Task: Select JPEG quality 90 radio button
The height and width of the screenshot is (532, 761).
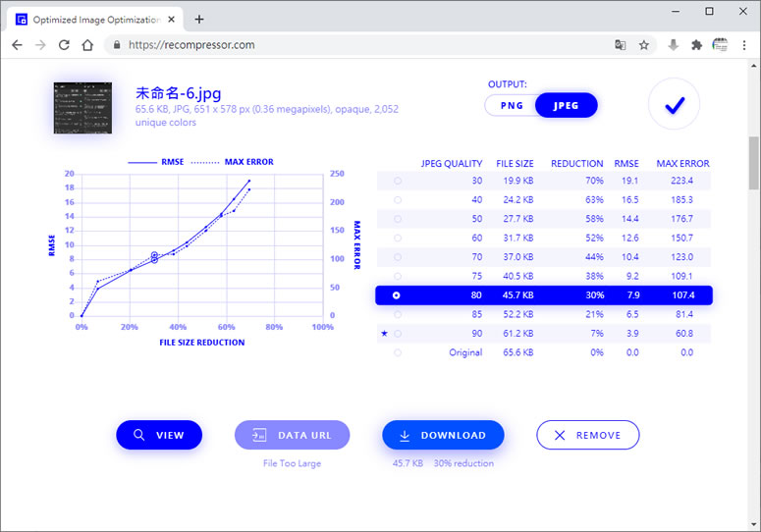Action: (397, 334)
